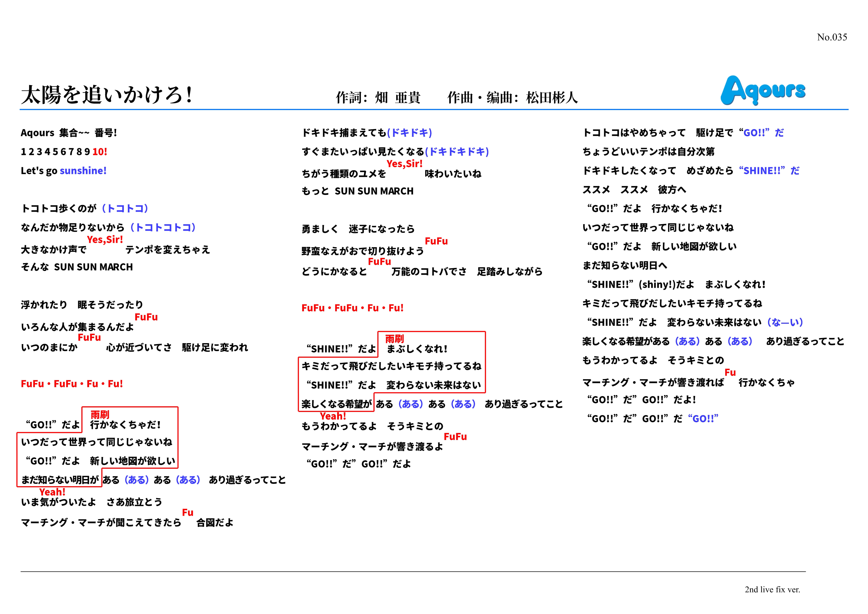Click red Yes,Sir! above 大きなかけ声で
Viewport: 868px width, 614px height.
[105, 240]
